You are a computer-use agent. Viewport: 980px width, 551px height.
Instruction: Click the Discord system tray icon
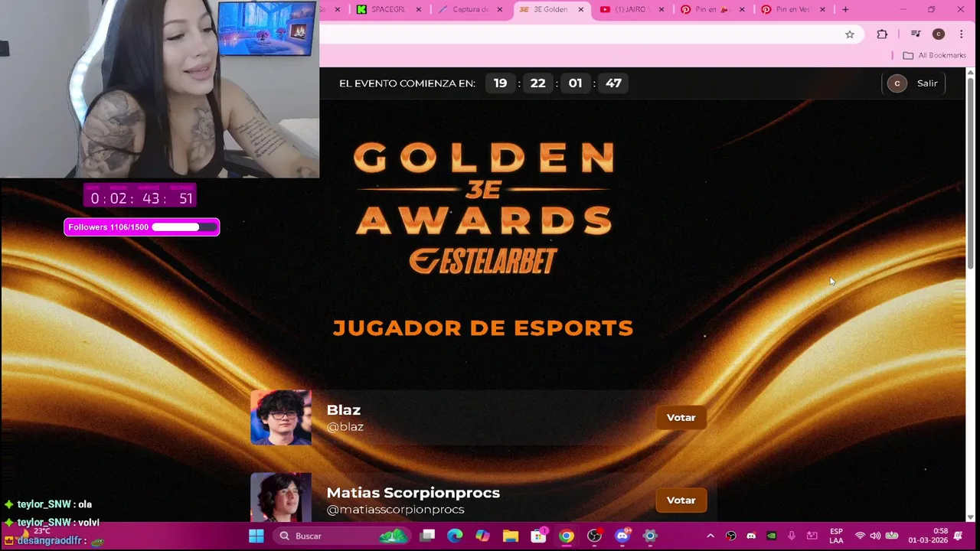(x=751, y=536)
